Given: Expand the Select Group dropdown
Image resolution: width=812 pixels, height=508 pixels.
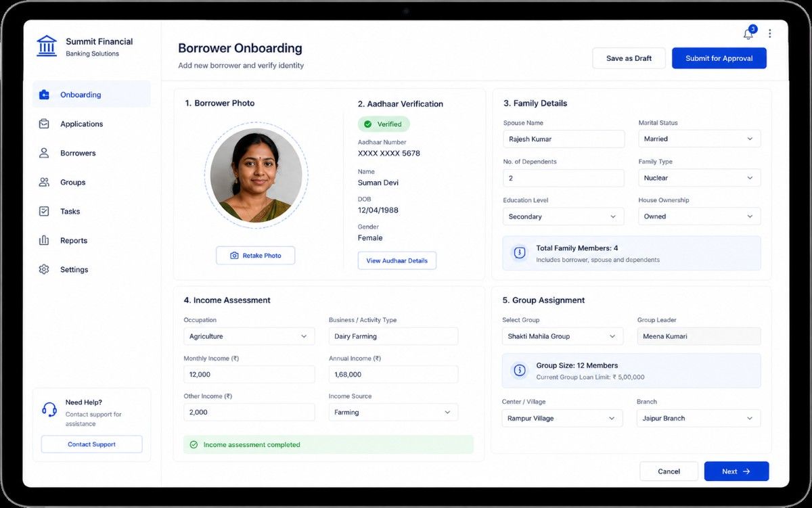Looking at the screenshot, I should click(562, 336).
